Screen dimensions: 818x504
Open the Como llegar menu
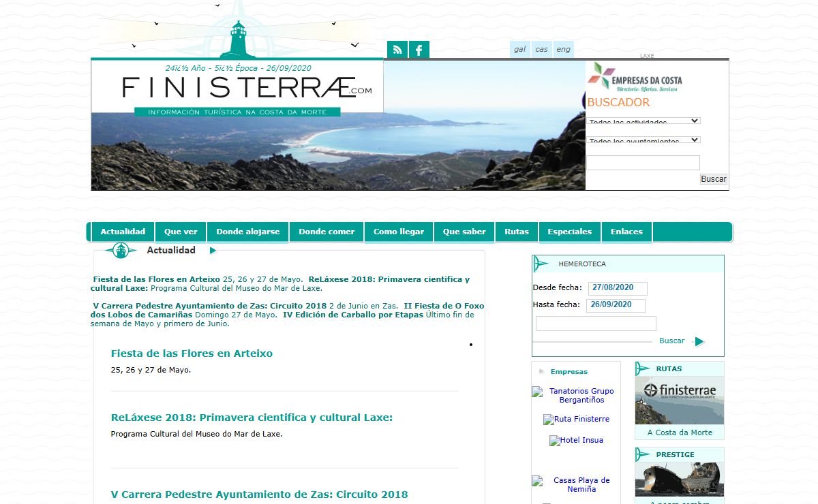(x=399, y=232)
